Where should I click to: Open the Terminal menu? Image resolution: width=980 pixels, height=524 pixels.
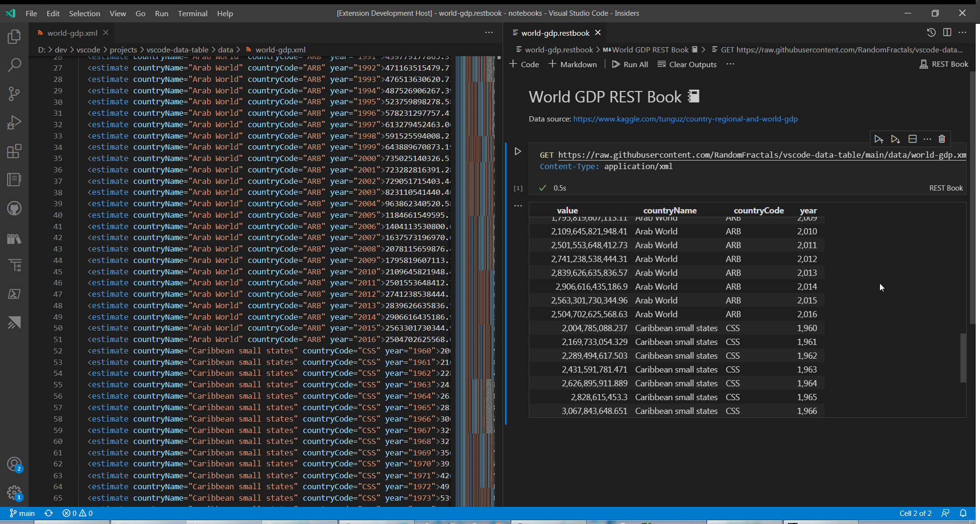[192, 13]
